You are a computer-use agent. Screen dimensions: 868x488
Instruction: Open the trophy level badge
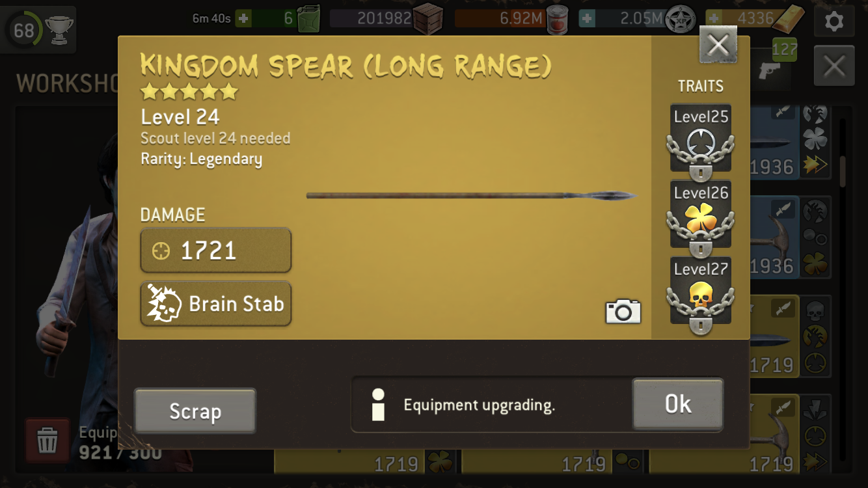[x=39, y=29]
